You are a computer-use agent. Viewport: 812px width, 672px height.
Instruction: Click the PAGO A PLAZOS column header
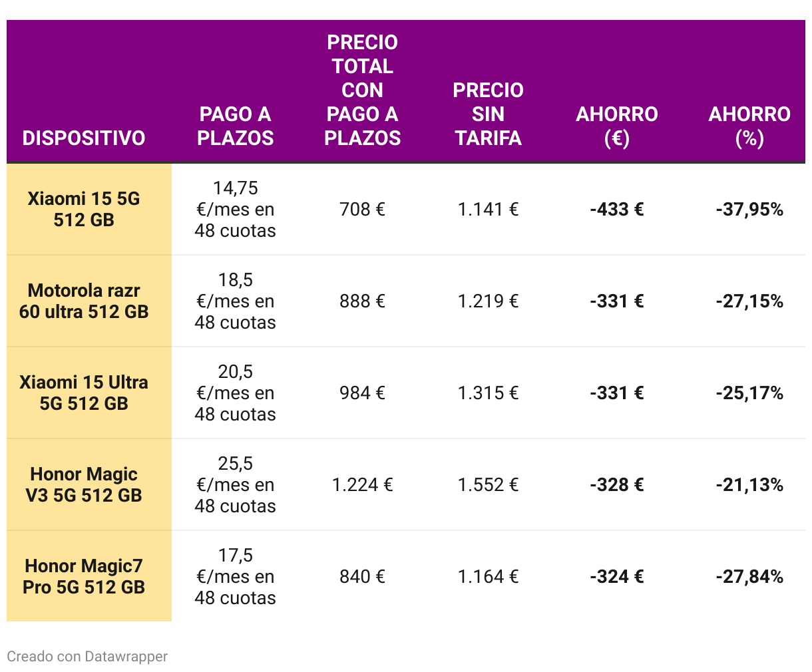236,126
